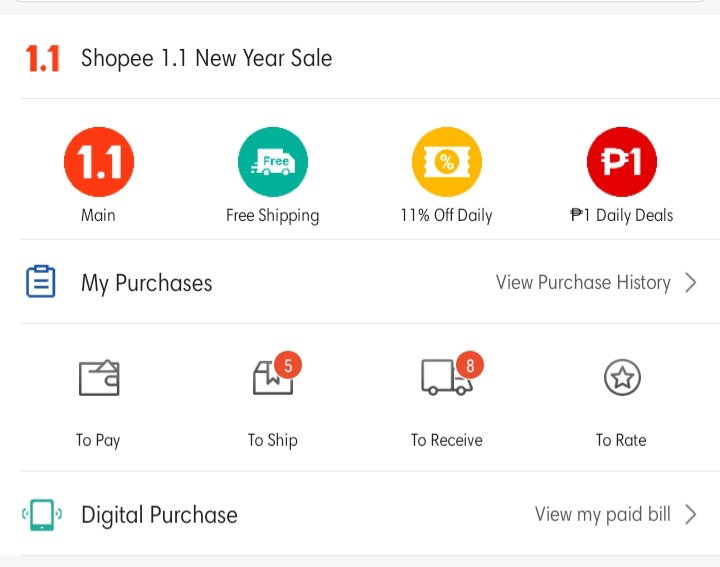Tap the Free Shipping truck icon

pos(273,162)
